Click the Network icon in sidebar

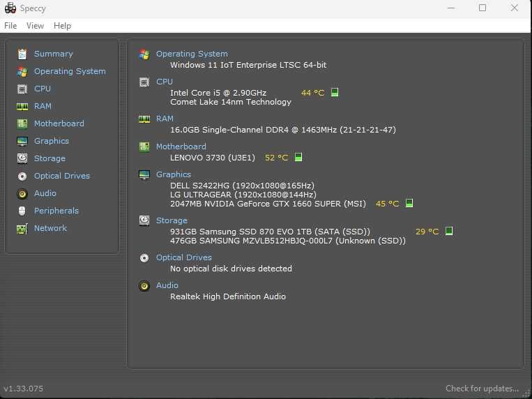tap(22, 228)
